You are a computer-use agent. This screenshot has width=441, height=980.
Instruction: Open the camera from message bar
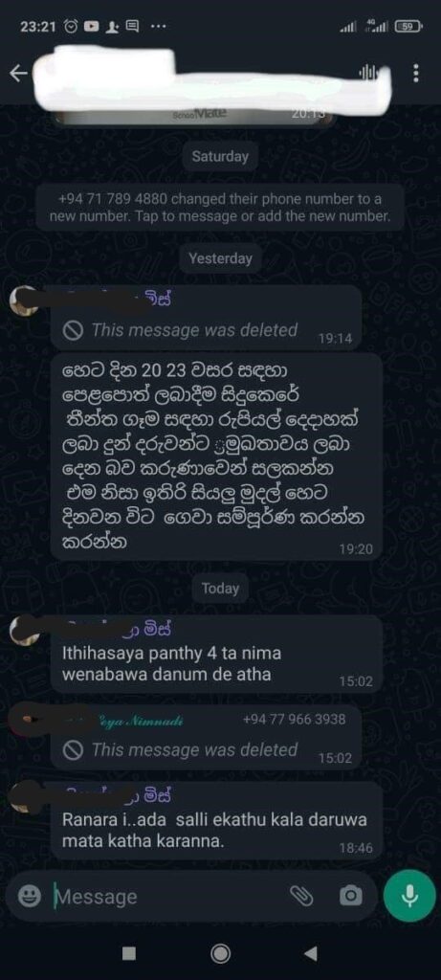pos(350,896)
